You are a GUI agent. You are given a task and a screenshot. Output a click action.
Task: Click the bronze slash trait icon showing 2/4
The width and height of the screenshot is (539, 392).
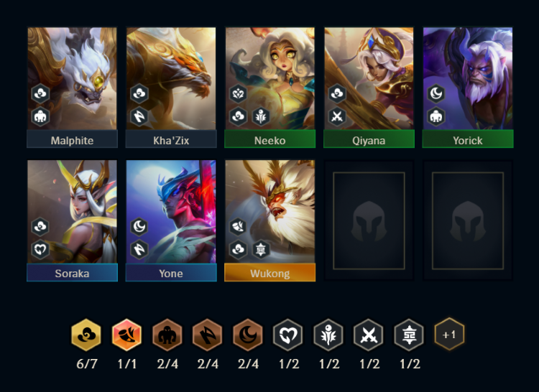[207, 335]
